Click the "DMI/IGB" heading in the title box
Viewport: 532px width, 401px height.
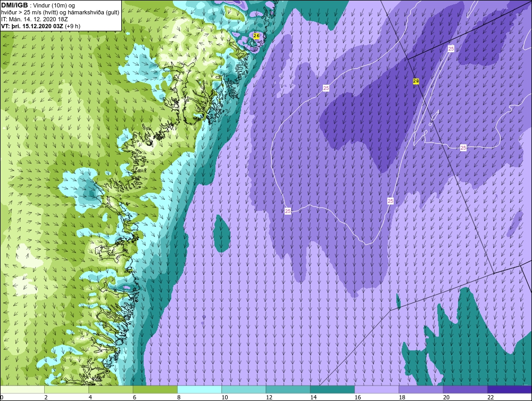[x=14, y=5]
